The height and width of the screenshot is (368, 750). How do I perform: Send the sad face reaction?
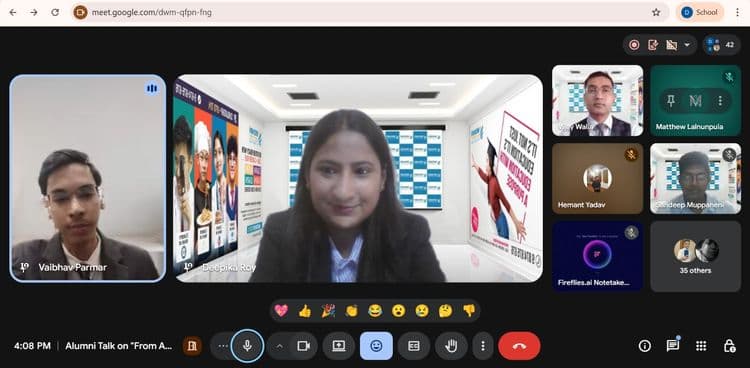(422, 311)
